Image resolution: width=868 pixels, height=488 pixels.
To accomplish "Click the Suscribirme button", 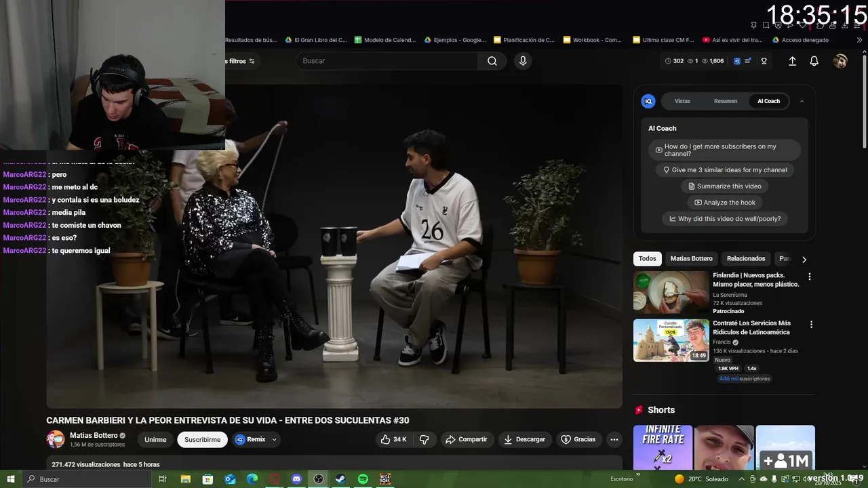I will pyautogui.click(x=202, y=439).
